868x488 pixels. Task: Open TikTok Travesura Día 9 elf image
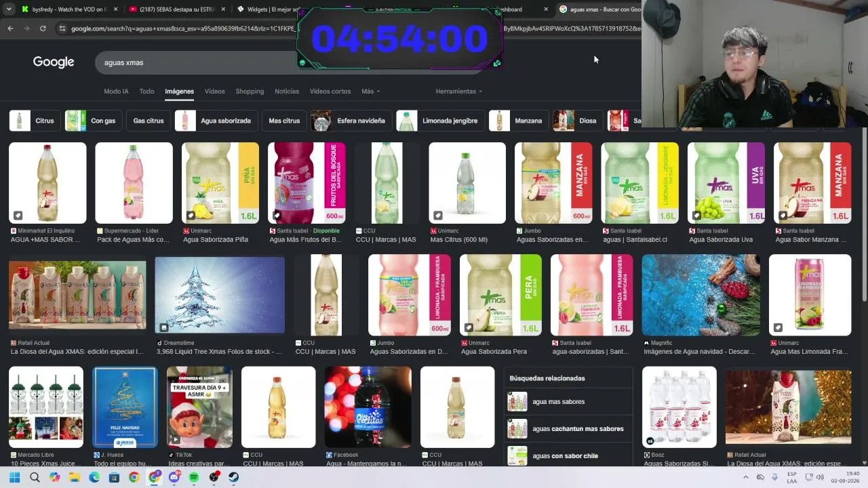[x=199, y=407]
